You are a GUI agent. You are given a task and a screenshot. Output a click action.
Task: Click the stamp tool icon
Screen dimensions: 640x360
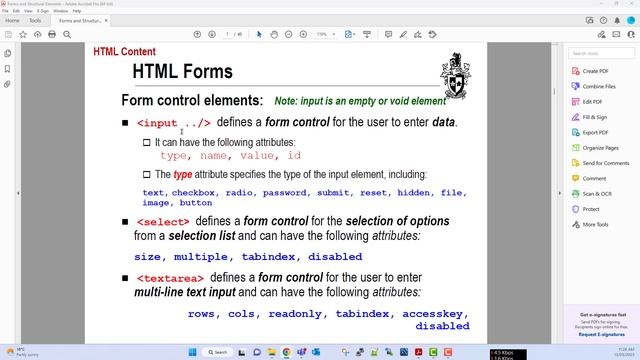click(433, 35)
